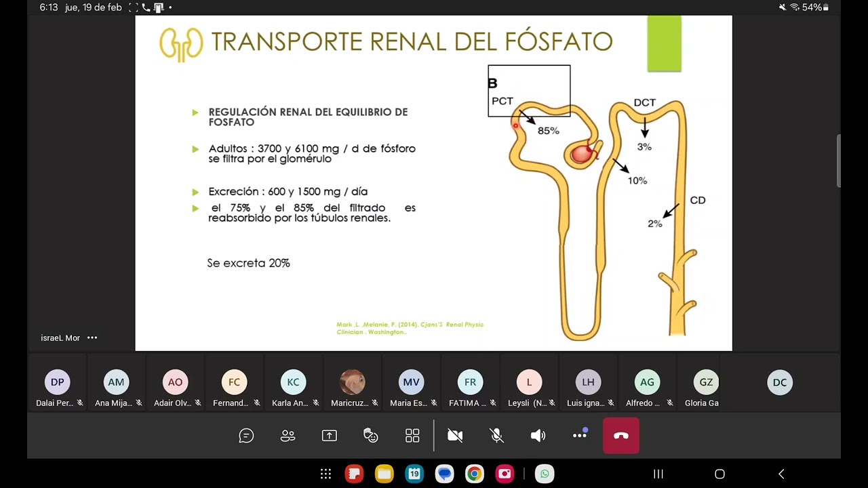Hang up with the red end call button
Screen dimensions: 868x488
[621, 436]
